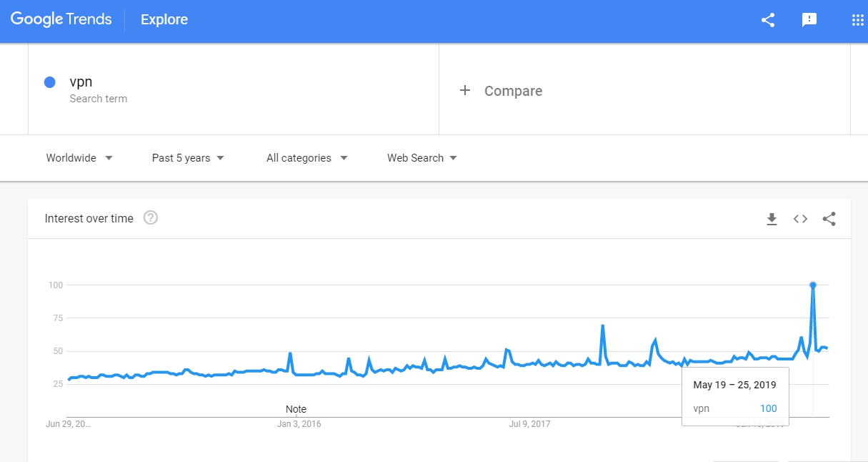This screenshot has height=462, width=868.
Task: Open the send feedback icon
Action: coord(809,20)
